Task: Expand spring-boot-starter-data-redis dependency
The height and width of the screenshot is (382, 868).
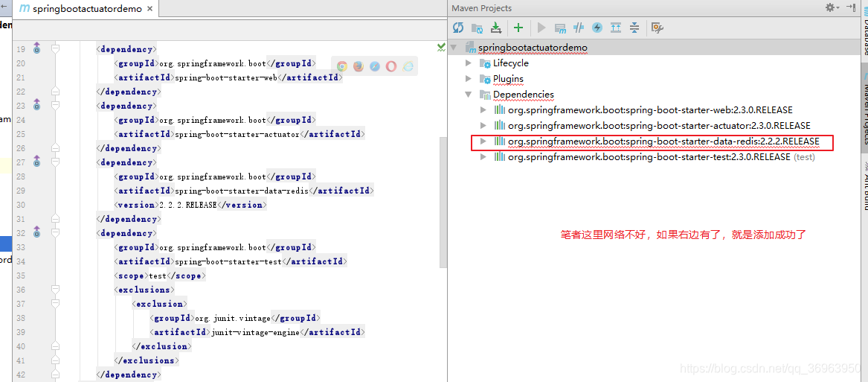Action: click(483, 141)
